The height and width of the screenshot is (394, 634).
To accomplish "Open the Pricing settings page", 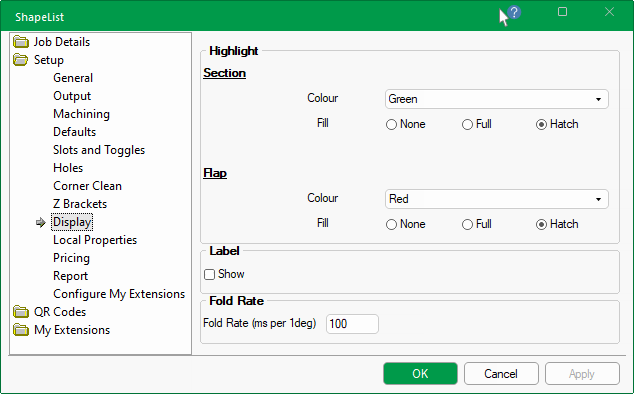I will [x=71, y=258].
